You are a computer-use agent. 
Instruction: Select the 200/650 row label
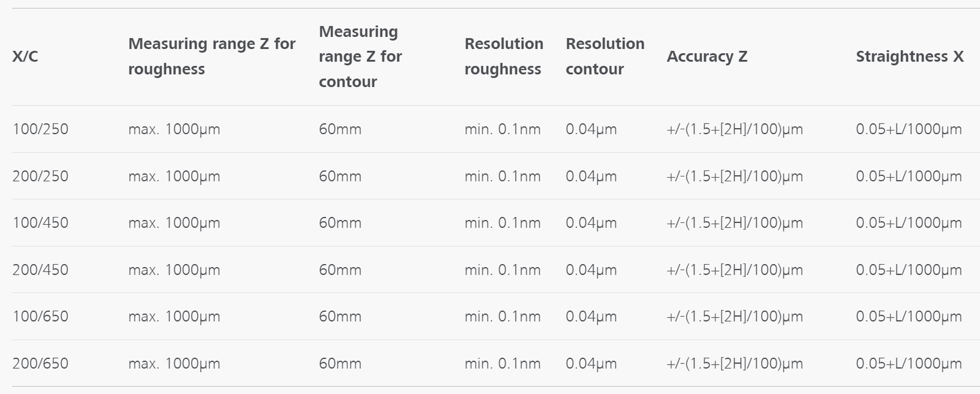tap(40, 363)
